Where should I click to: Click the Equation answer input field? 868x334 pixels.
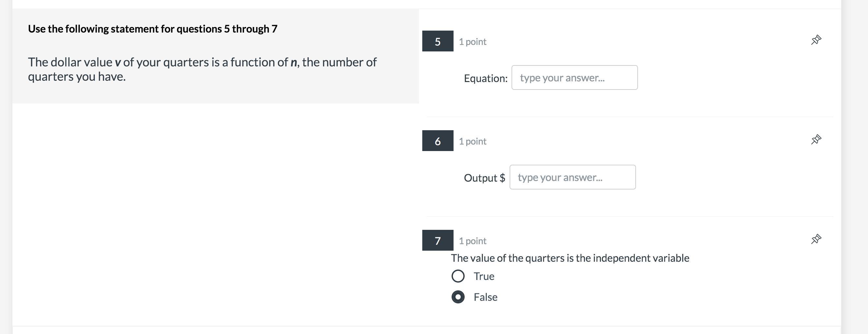coord(574,78)
